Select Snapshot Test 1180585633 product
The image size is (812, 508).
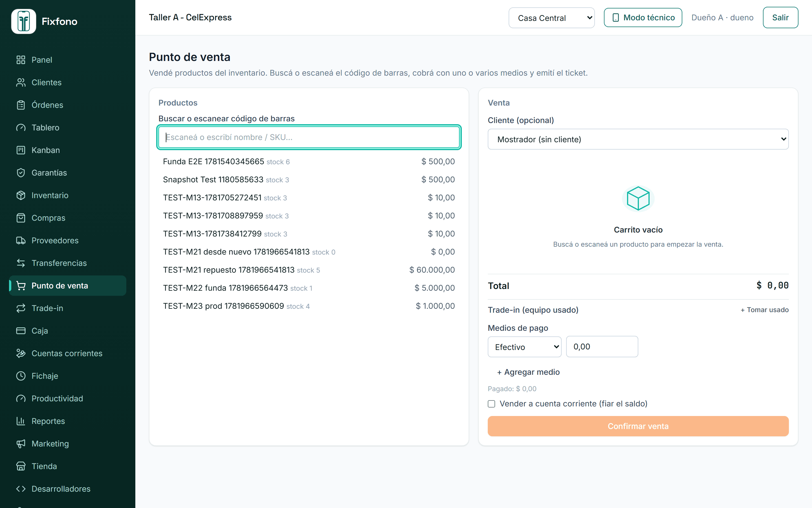pyautogui.click(x=309, y=180)
